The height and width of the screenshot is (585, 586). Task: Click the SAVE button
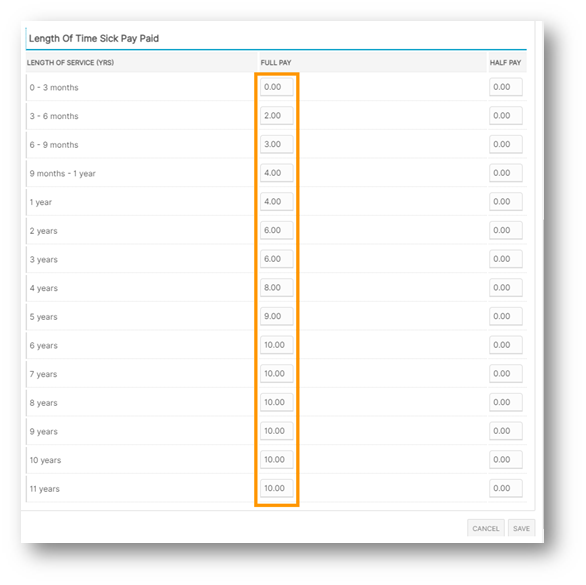click(x=521, y=528)
